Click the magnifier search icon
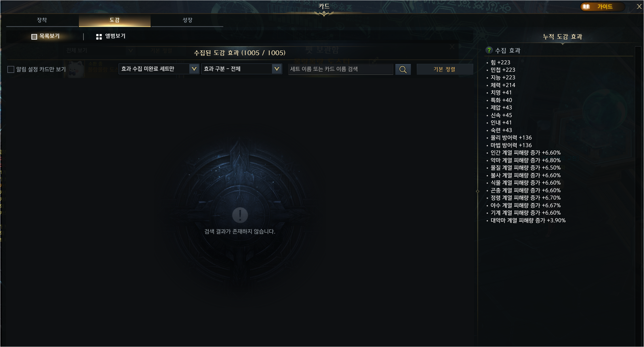Screen dimensions: 644x347 tap(403, 69)
